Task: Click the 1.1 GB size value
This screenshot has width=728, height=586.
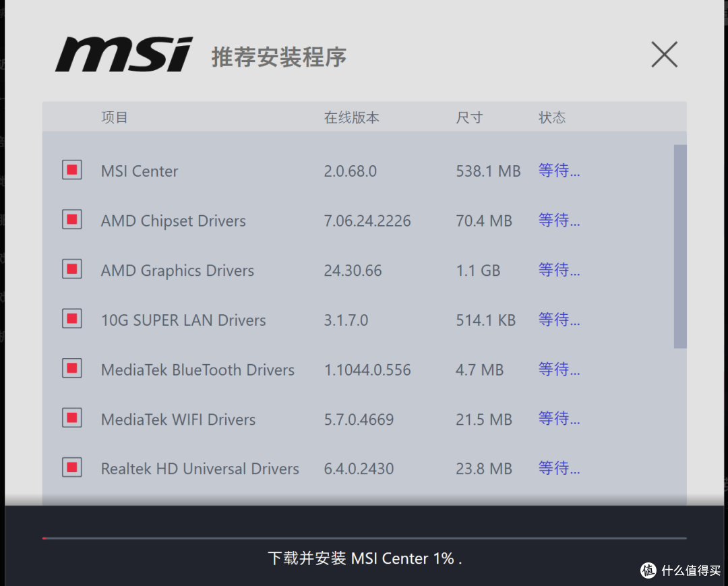Action: [x=478, y=270]
